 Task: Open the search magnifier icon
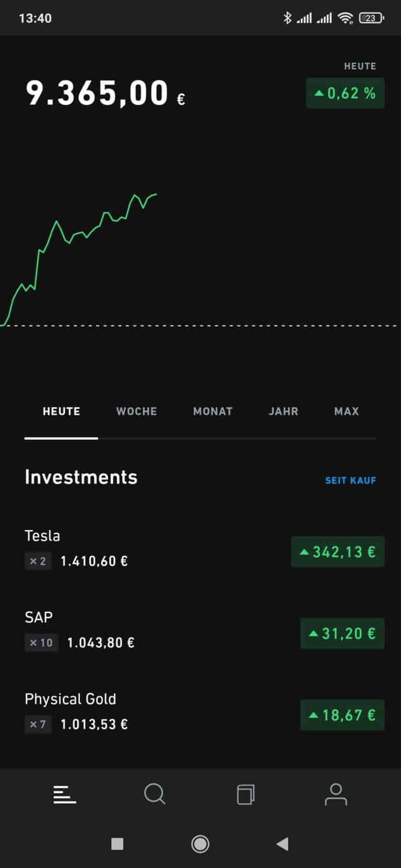(x=155, y=794)
